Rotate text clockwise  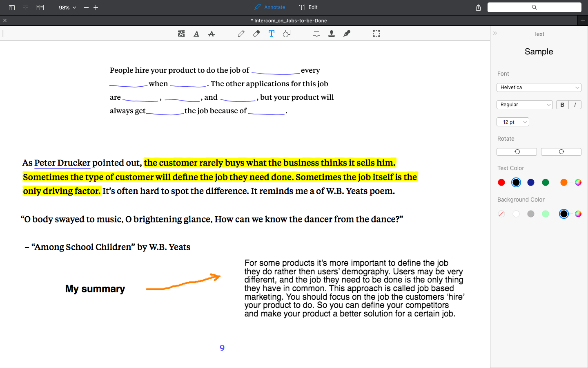[561, 152]
